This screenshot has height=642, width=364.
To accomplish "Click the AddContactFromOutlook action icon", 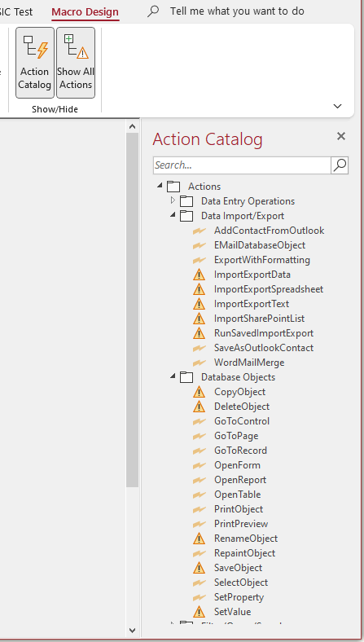I will (199, 231).
